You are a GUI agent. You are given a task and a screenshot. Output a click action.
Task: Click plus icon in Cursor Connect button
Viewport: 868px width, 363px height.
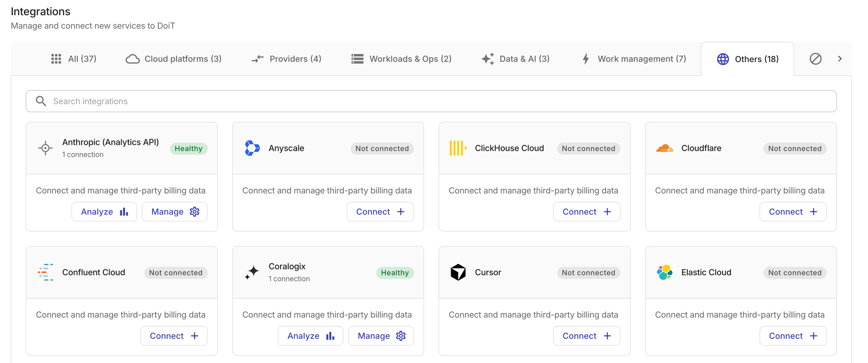(607, 336)
